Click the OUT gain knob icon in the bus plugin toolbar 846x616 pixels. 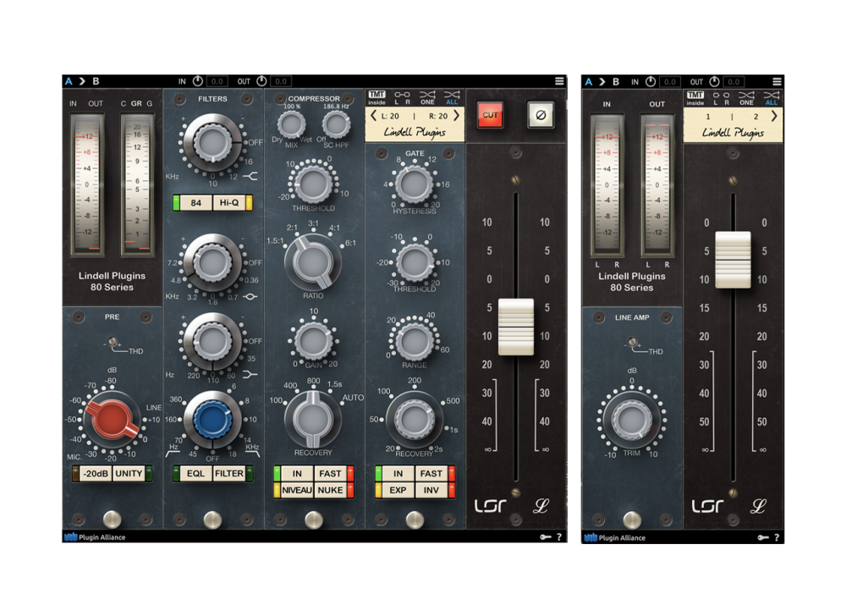(714, 81)
